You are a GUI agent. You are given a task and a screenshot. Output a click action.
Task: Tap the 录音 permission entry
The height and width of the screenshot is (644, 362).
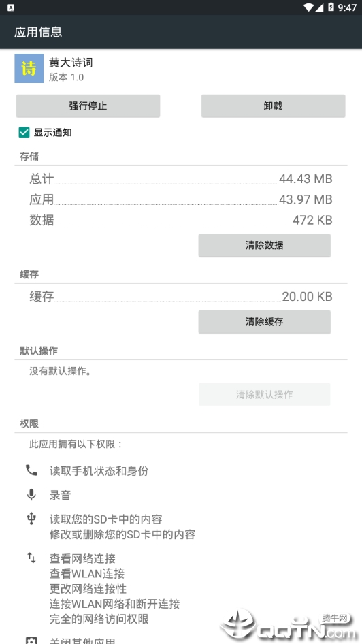[x=61, y=496]
